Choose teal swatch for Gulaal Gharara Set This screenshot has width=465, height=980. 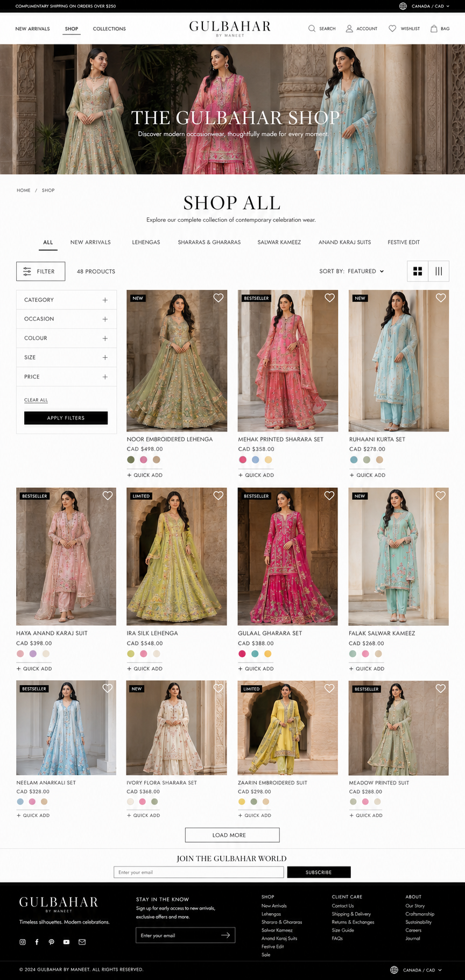pos(255,654)
